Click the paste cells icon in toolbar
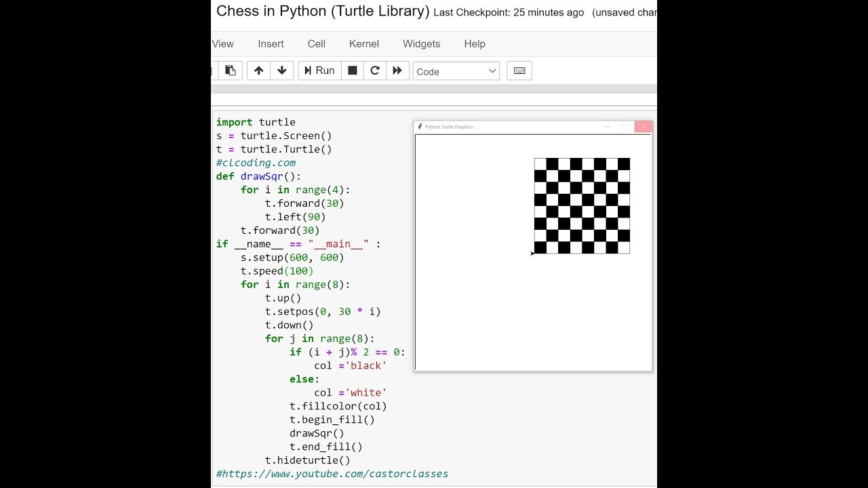The height and width of the screenshot is (488, 868). click(231, 70)
